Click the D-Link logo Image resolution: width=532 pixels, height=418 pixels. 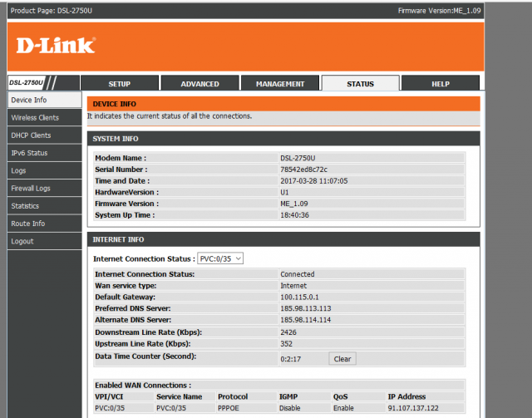(x=56, y=45)
